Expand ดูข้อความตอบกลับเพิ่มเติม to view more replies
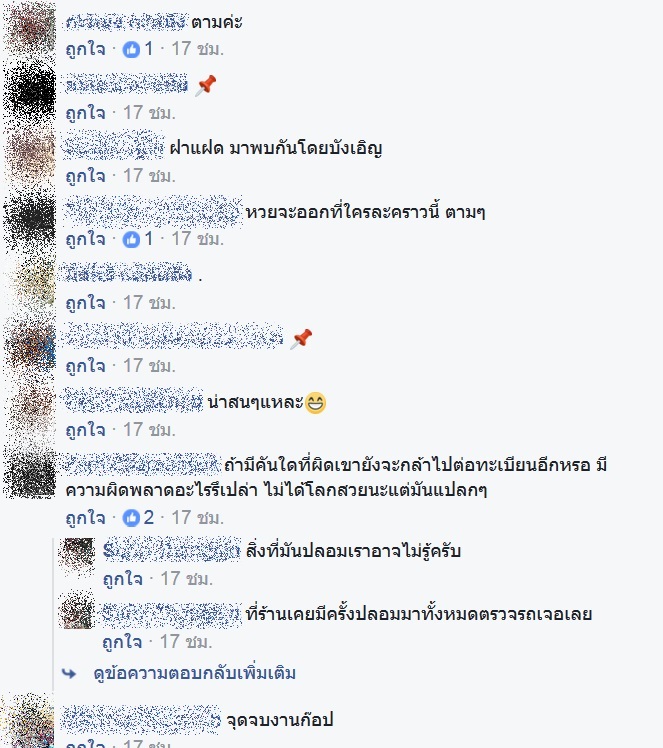This screenshot has width=663, height=748. 194,673
